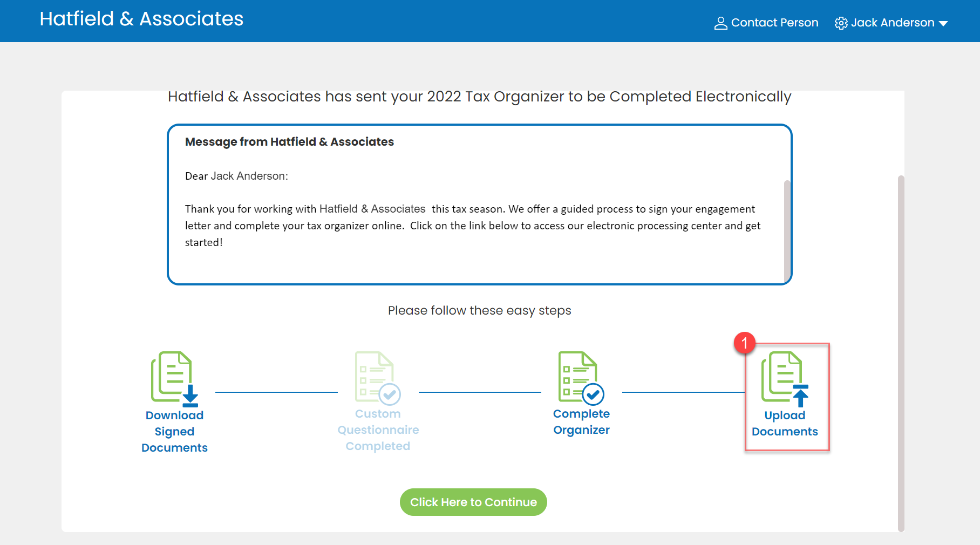This screenshot has width=980, height=545.
Task: Click the 'Message from Hatfield & Associates' heading
Action: coord(289,142)
